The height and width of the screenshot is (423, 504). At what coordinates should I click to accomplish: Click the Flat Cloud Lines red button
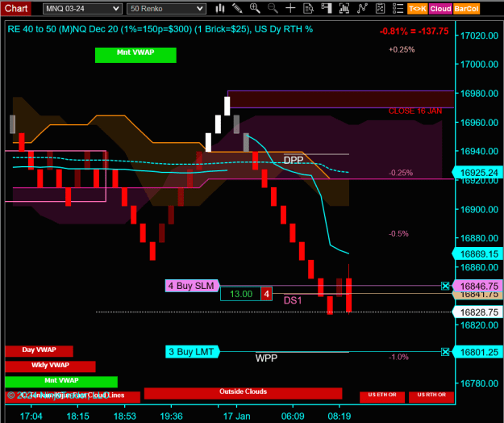(73, 396)
